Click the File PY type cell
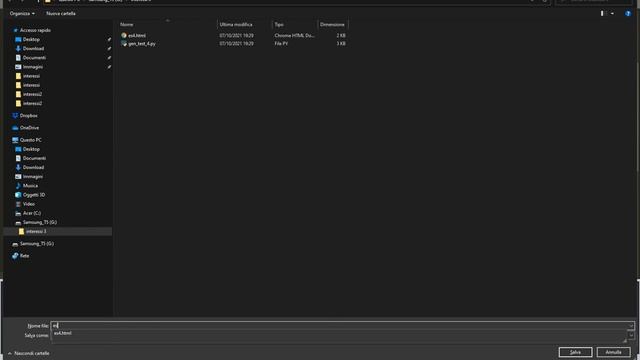 tap(281, 43)
